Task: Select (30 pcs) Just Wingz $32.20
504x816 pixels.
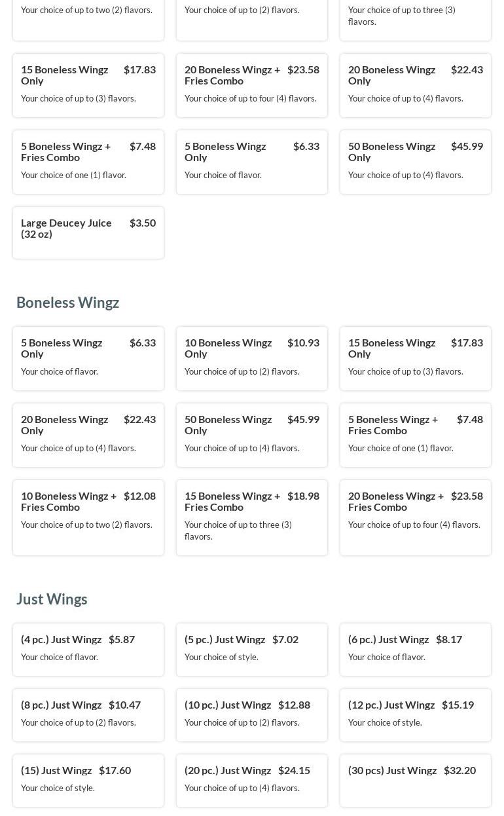Action: tap(416, 781)
